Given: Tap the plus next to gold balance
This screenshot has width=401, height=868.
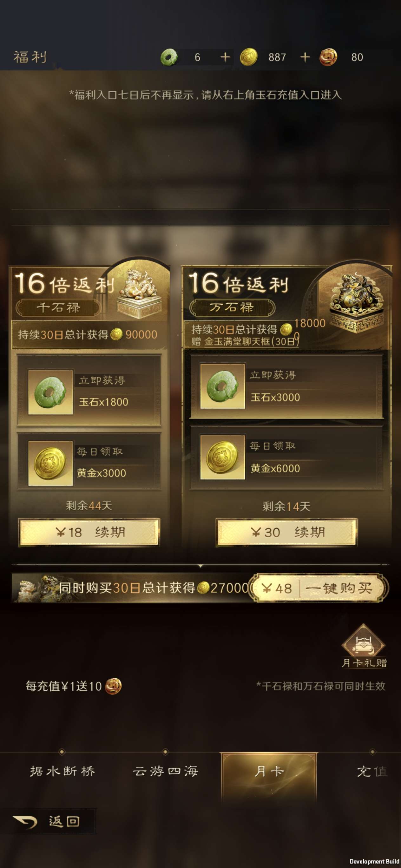Looking at the screenshot, I should [x=305, y=57].
